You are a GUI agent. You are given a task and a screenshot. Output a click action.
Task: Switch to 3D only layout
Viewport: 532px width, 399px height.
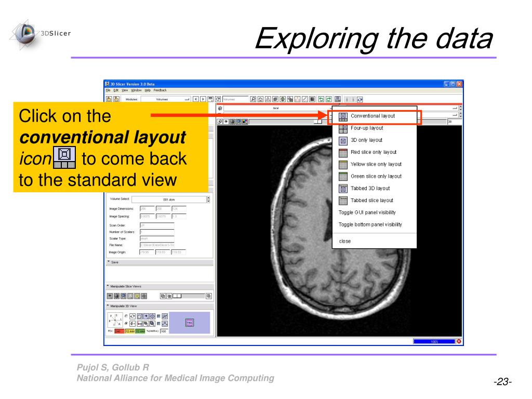(x=374, y=140)
